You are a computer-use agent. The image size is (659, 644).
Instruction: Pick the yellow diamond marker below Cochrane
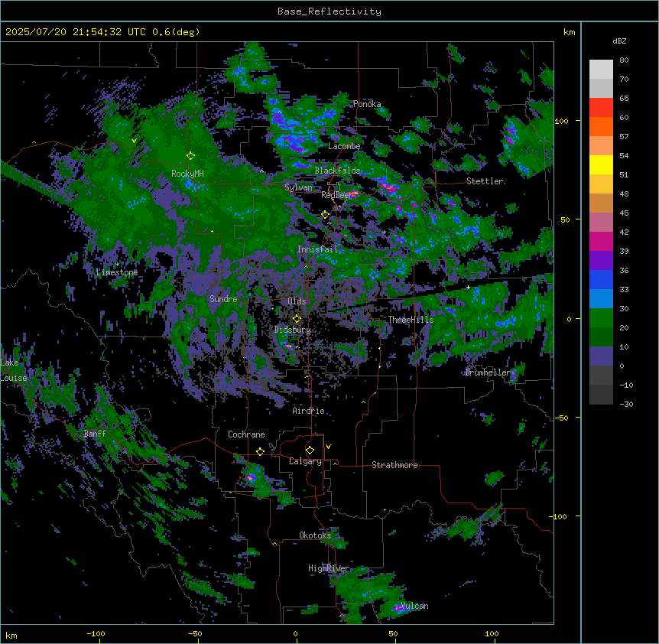(x=260, y=452)
